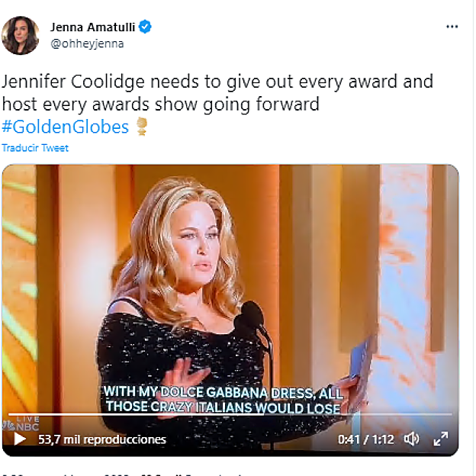Open the tweet's more options menu

452,27
